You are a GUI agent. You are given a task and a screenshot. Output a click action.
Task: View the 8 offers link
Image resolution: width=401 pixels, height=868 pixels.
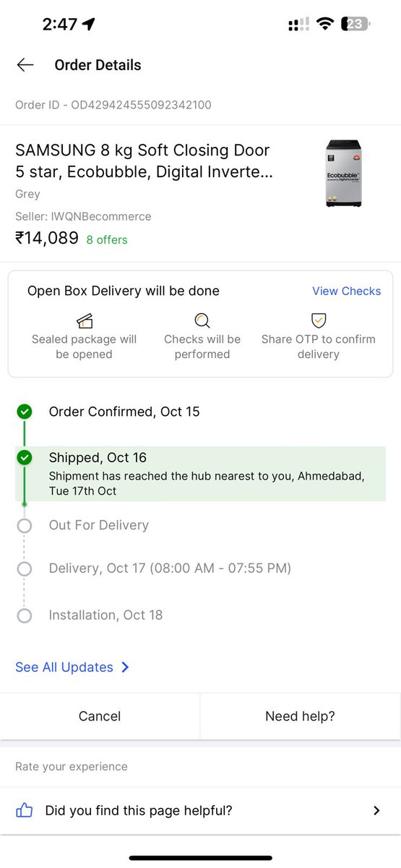click(107, 239)
